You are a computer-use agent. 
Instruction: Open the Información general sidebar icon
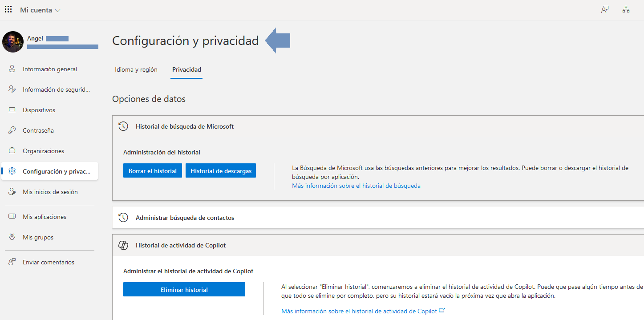pos(12,69)
